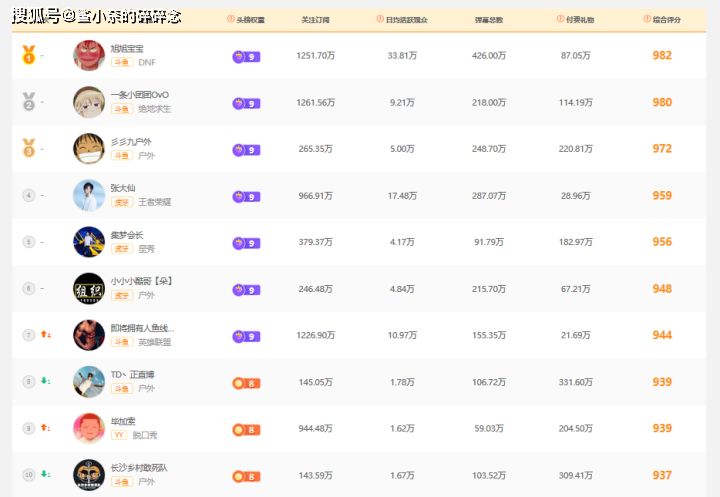Click the purple level 9 badge for 一条小团团OvO
The image size is (720, 497).
point(246,103)
